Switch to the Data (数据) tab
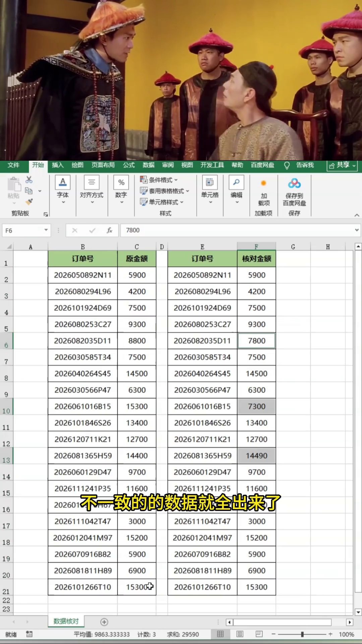 pos(148,165)
